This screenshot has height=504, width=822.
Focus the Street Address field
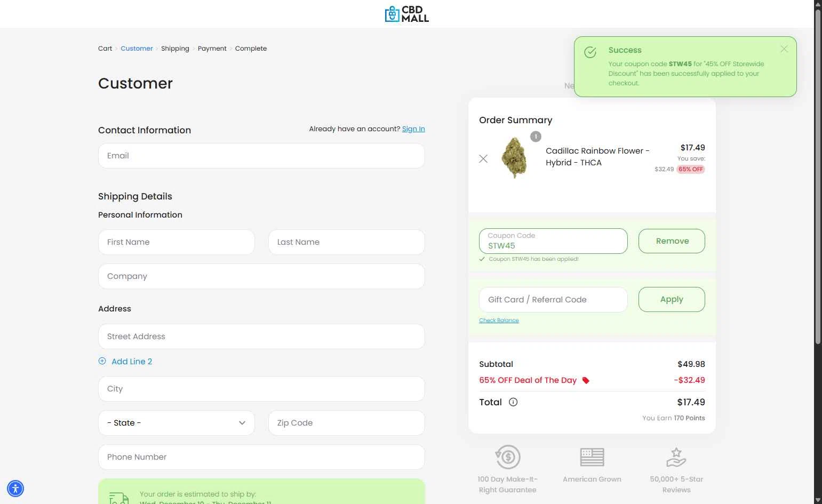(x=261, y=337)
